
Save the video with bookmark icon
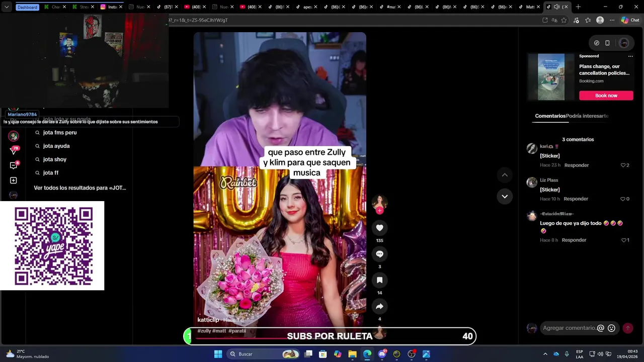click(379, 280)
